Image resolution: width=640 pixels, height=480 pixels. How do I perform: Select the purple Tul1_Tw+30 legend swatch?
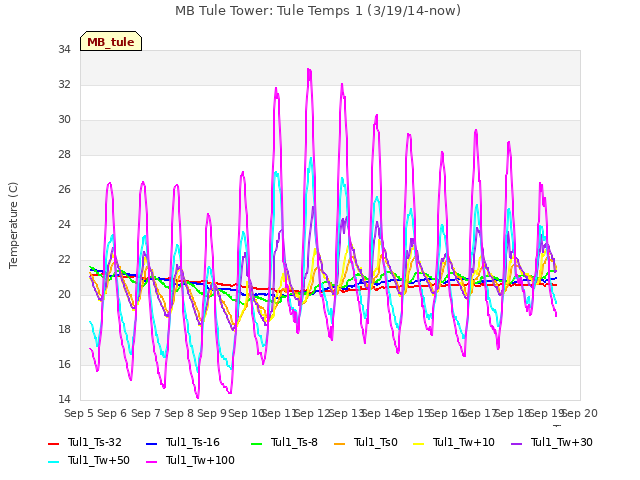pos(517,443)
